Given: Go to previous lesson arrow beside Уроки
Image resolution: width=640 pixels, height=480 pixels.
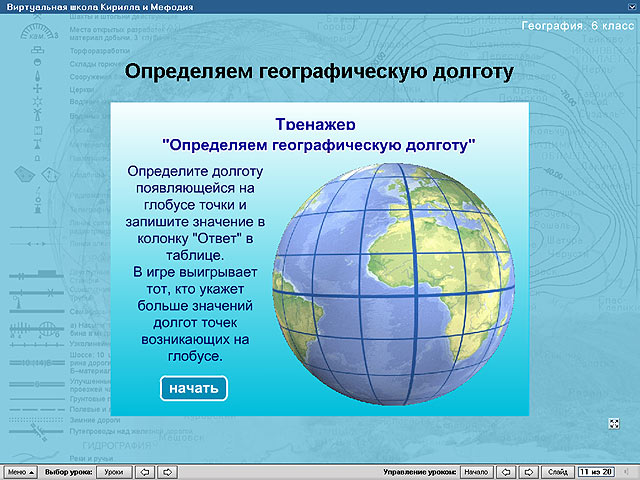Looking at the screenshot, I should [145, 471].
